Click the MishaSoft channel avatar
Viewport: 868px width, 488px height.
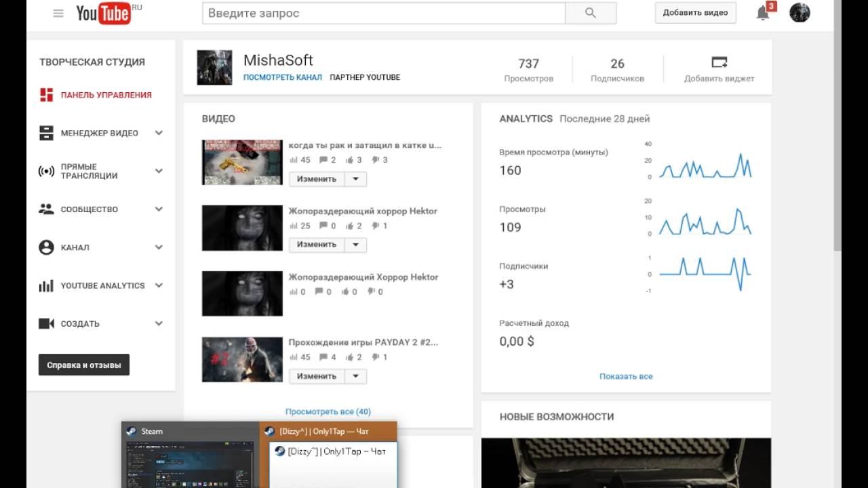(x=214, y=68)
